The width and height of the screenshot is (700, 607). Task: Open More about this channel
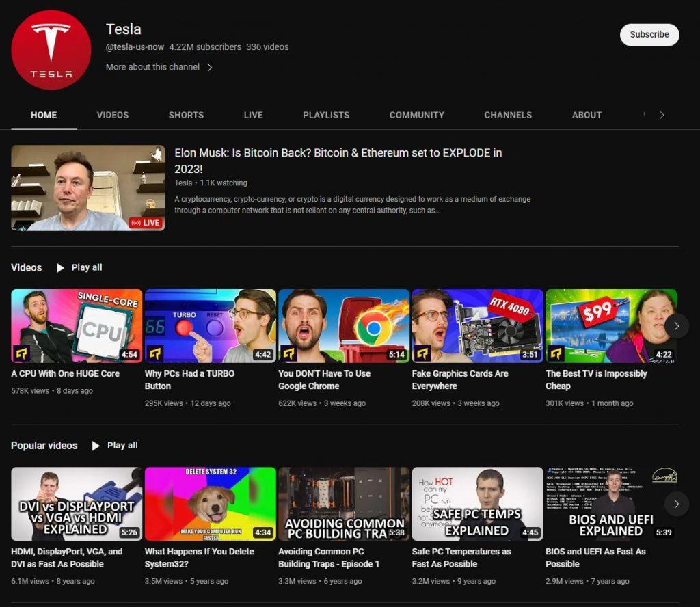pyautogui.click(x=159, y=67)
